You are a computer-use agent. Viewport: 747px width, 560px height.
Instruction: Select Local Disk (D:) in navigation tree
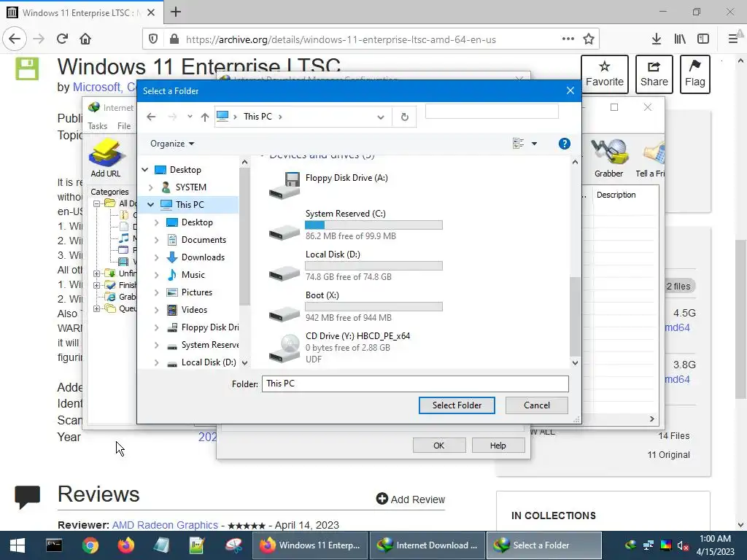[209, 362]
